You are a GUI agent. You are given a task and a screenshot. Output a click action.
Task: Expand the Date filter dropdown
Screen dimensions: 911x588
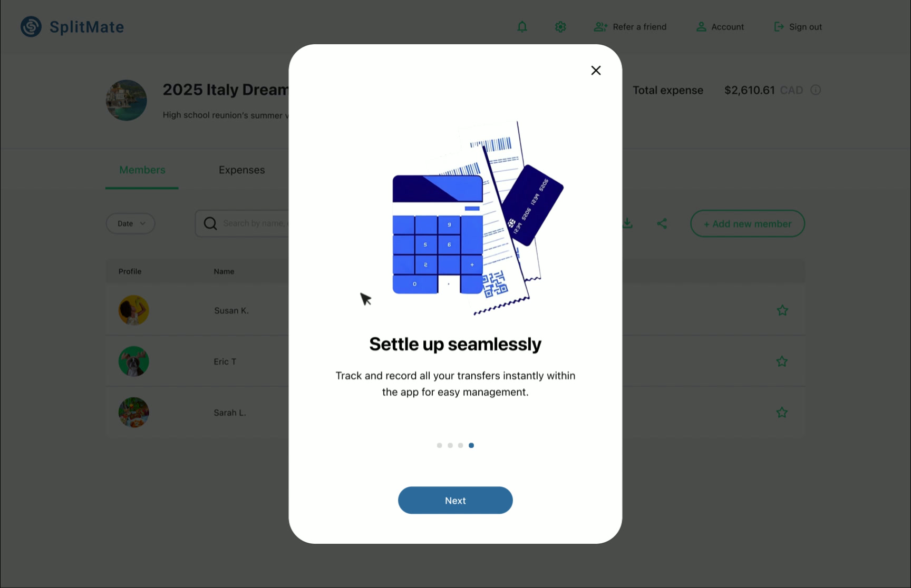point(131,223)
